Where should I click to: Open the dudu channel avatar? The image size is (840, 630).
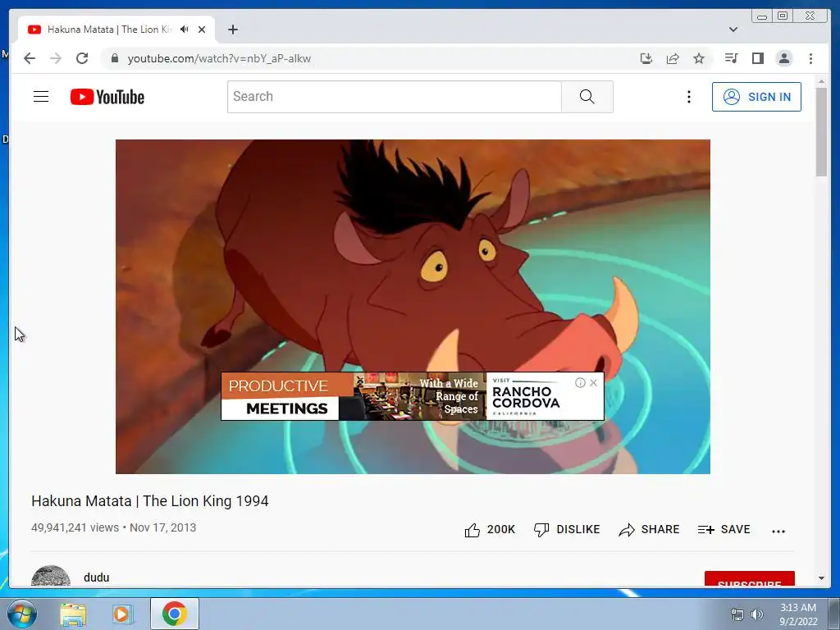point(51,577)
